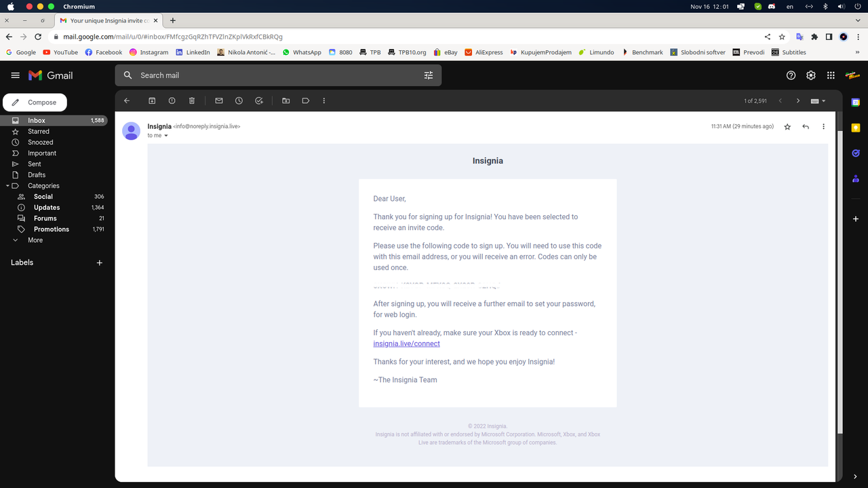Click the Search mail field

click(x=278, y=75)
